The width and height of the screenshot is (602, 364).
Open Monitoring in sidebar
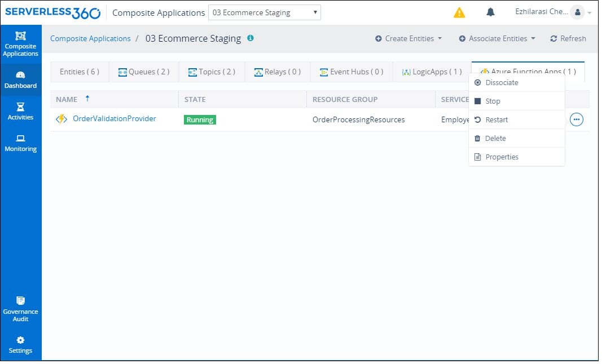(21, 144)
